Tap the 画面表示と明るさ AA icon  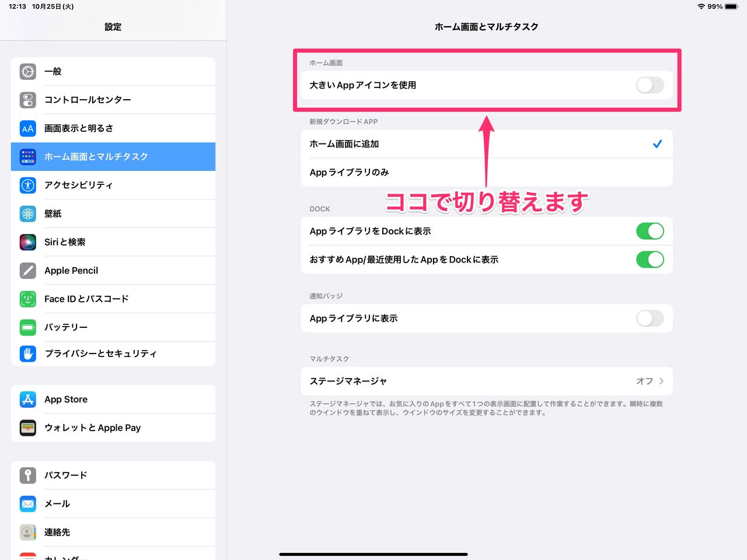[28, 129]
